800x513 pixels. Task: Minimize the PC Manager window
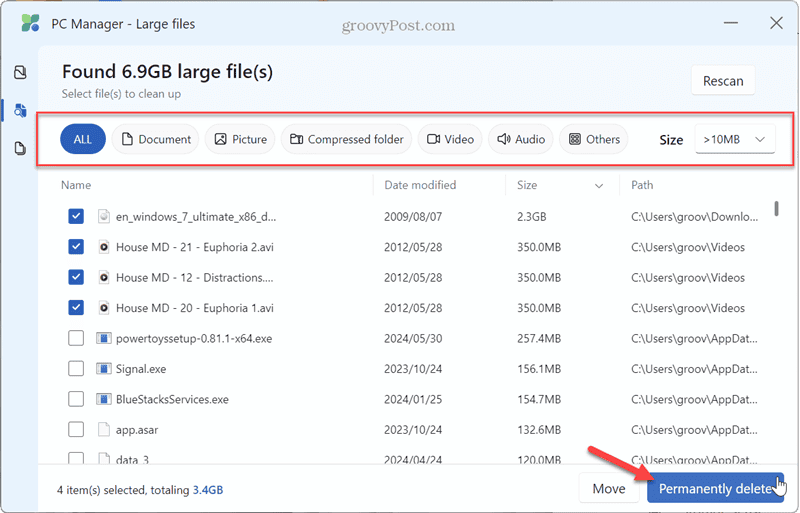tap(731, 23)
